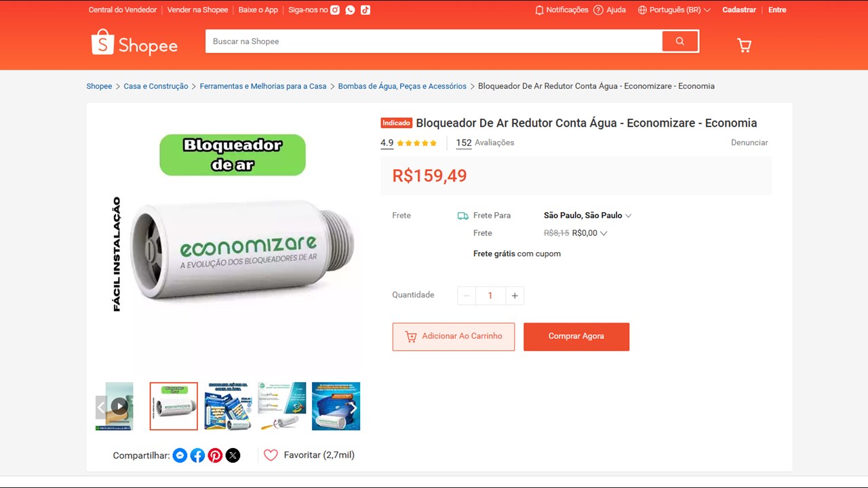Open the shopping cart

744,45
